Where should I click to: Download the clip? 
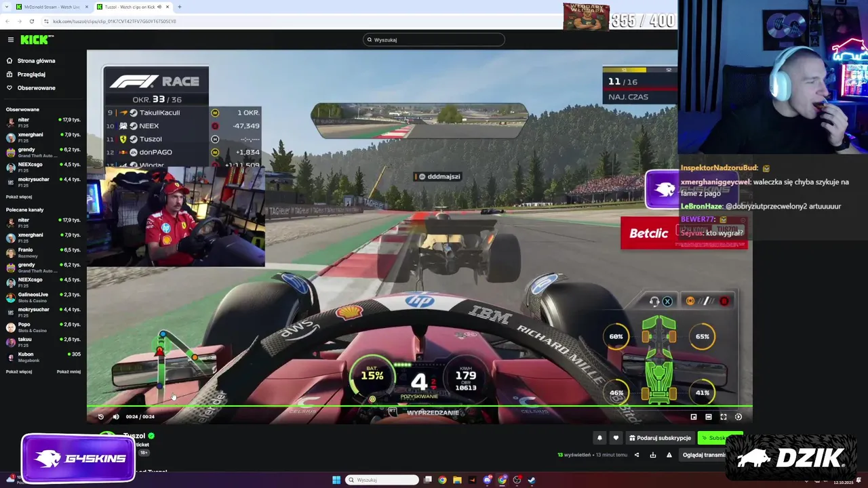(653, 455)
